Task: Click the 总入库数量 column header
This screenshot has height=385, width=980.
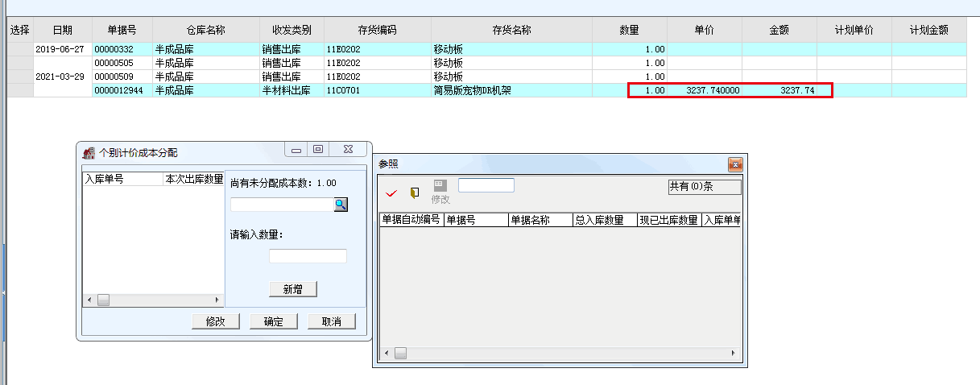Action: tap(605, 220)
